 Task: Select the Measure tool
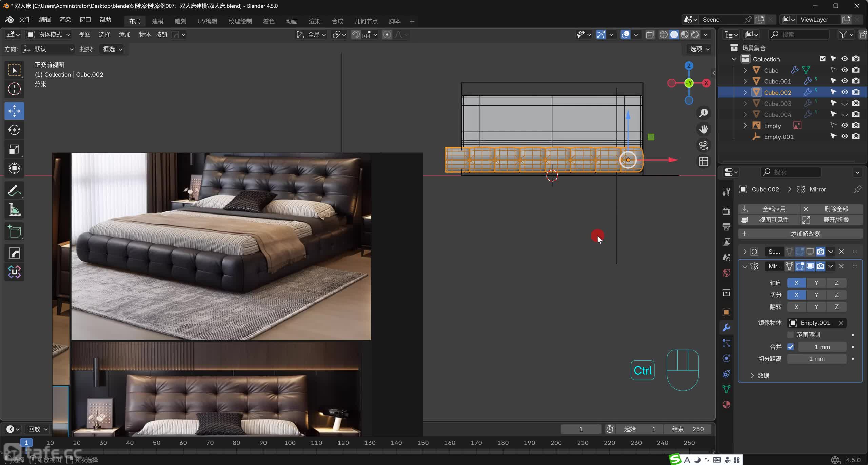point(14,210)
